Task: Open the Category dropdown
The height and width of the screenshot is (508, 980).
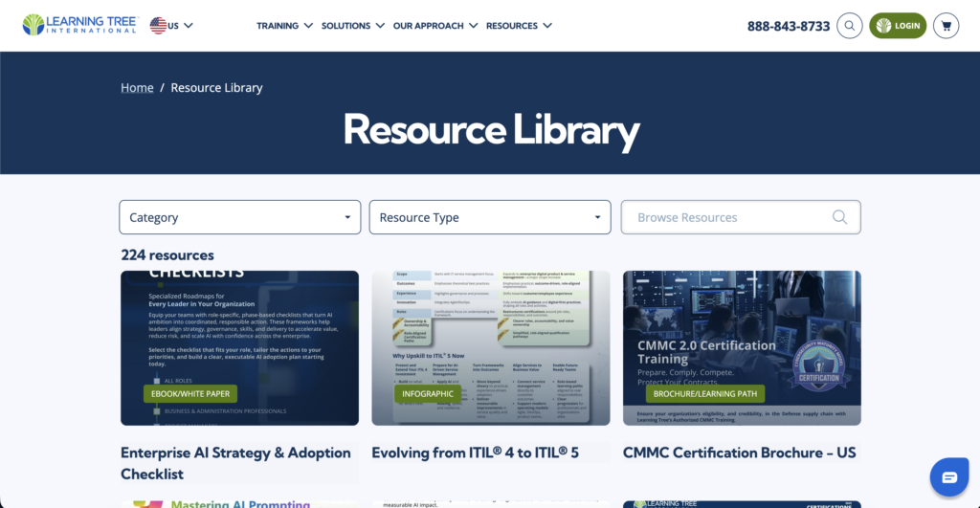Action: point(240,217)
